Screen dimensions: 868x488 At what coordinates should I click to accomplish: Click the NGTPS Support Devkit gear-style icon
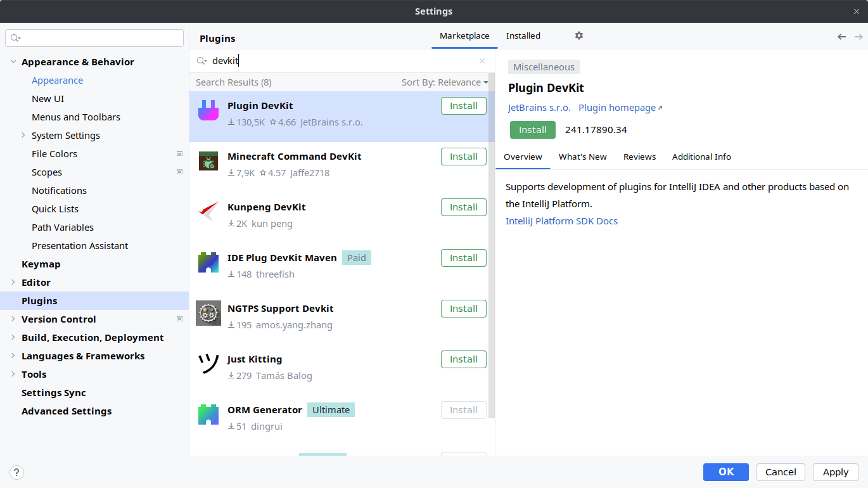pyautogui.click(x=208, y=313)
